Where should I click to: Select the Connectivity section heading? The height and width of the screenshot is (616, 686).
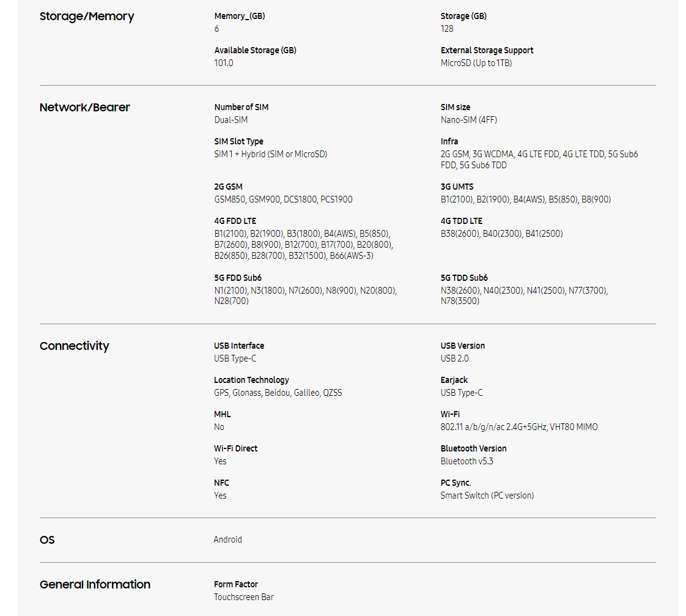[x=75, y=346]
